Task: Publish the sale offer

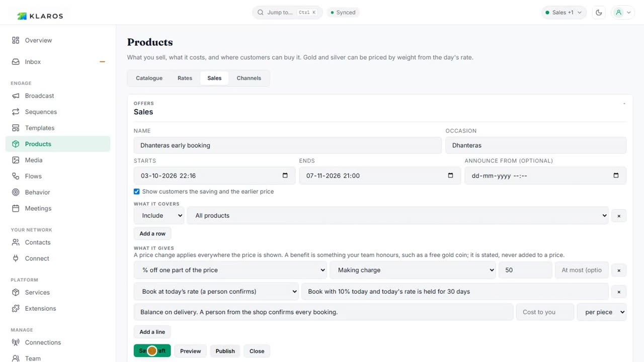Action: click(x=225, y=351)
